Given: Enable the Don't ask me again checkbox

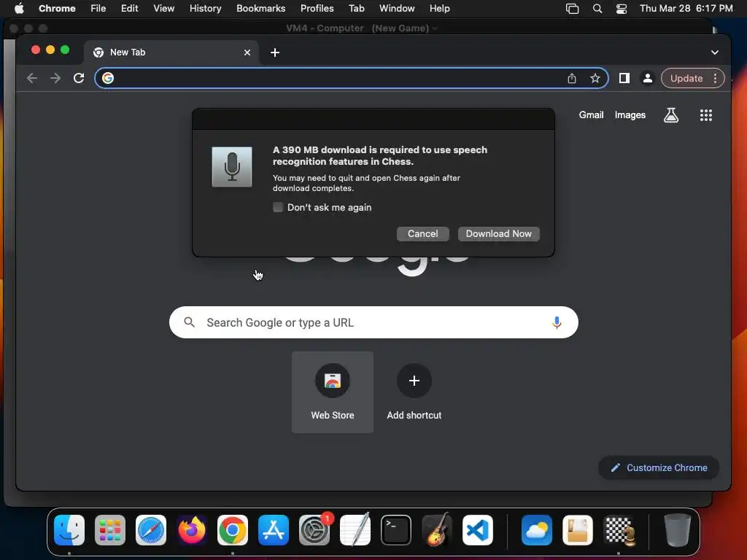Looking at the screenshot, I should [278, 207].
